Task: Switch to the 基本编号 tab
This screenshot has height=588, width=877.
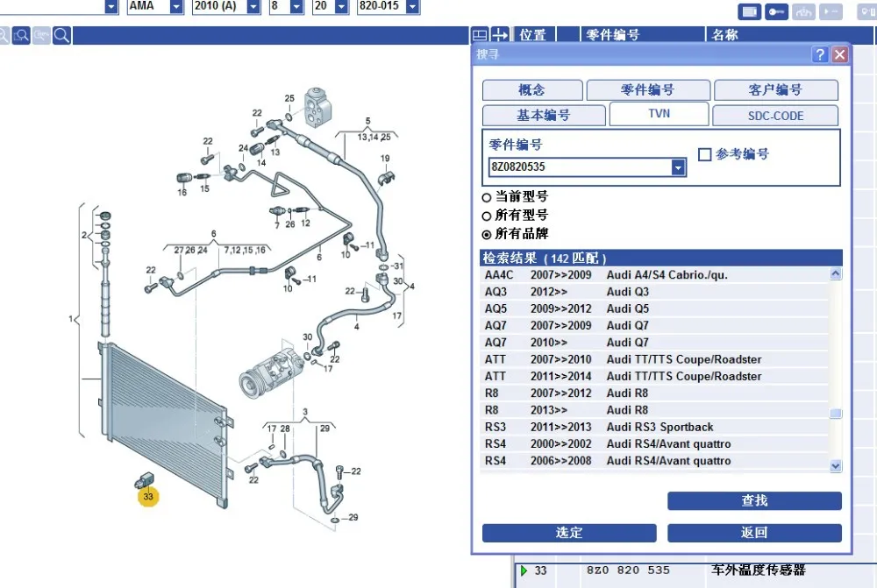Action: [544, 116]
